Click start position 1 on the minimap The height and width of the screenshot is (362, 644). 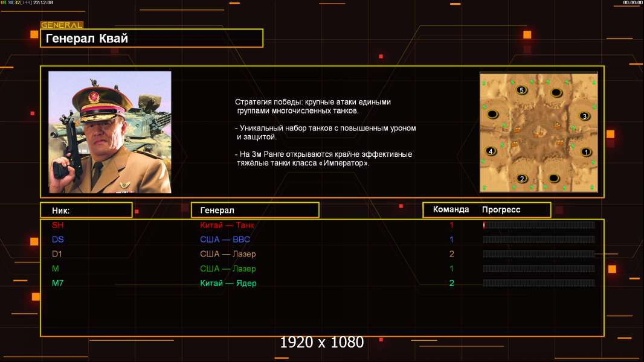pos(586,152)
